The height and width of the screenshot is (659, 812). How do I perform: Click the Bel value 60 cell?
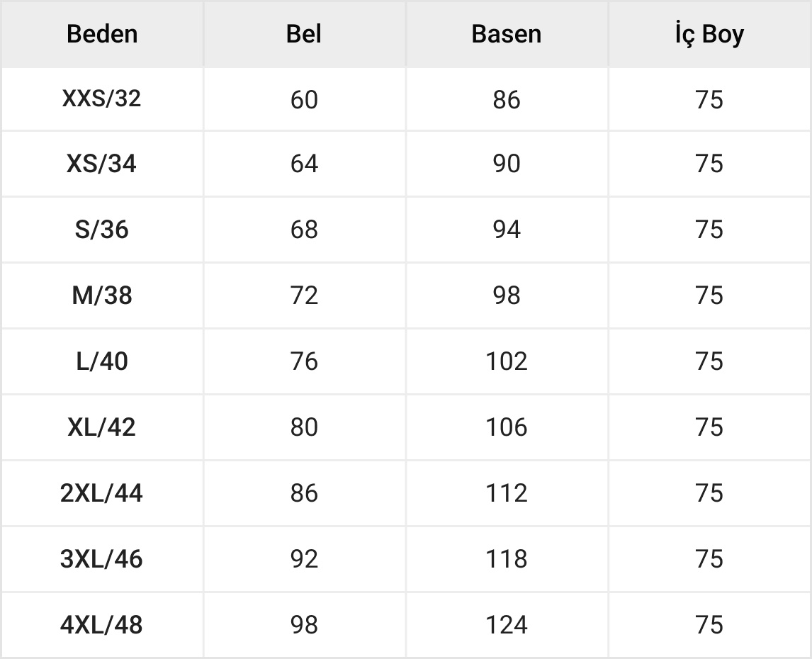click(x=304, y=99)
